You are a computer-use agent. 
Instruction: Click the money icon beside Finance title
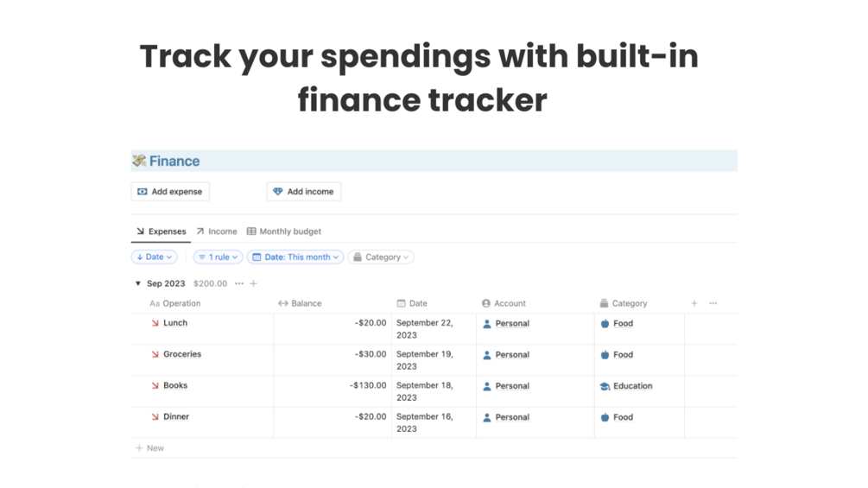tap(139, 161)
